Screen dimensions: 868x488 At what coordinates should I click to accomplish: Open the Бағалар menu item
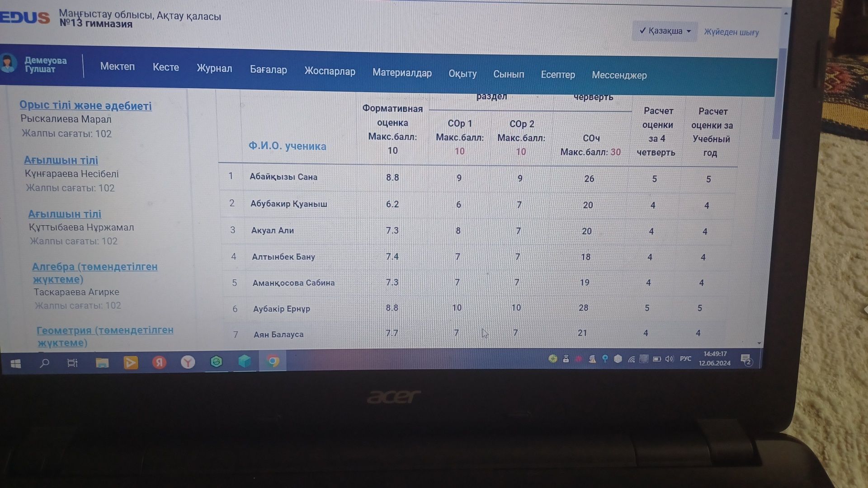pyautogui.click(x=269, y=70)
